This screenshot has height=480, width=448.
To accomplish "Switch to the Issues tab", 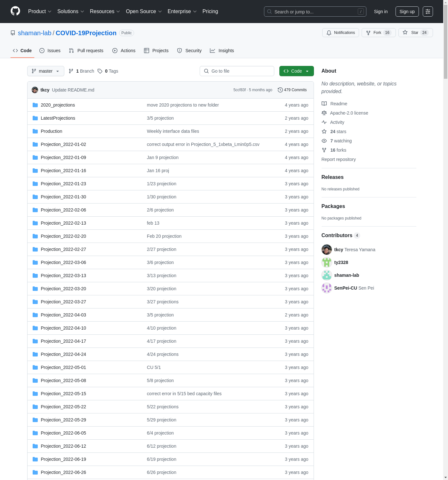I will pos(50,51).
